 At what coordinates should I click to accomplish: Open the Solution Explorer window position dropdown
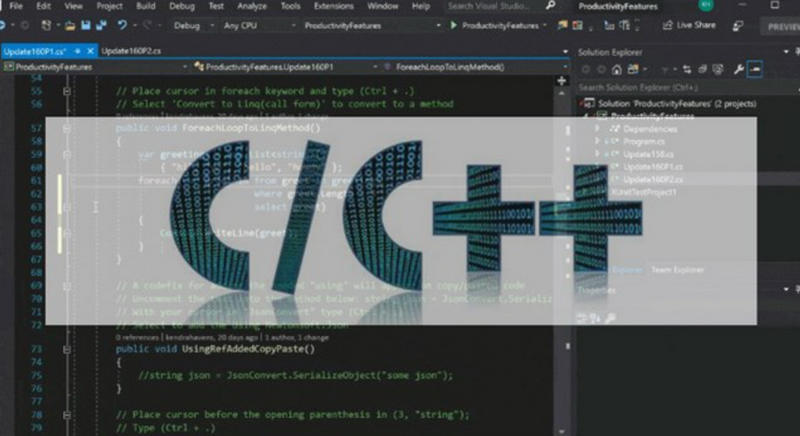[786, 52]
